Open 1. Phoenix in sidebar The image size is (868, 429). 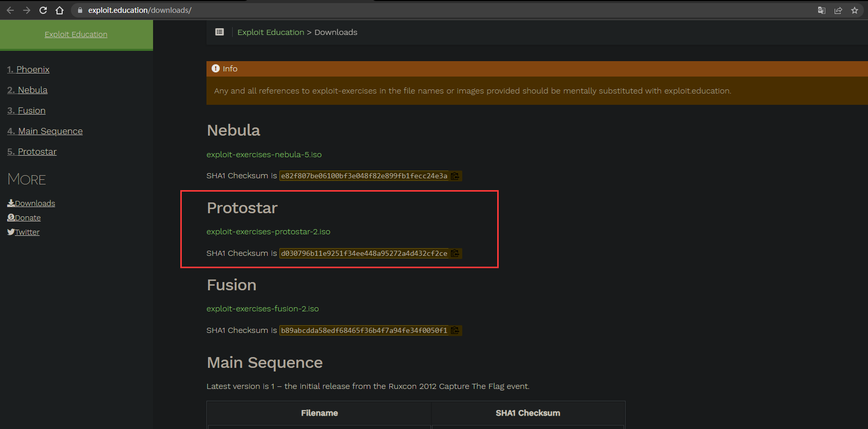tap(28, 69)
